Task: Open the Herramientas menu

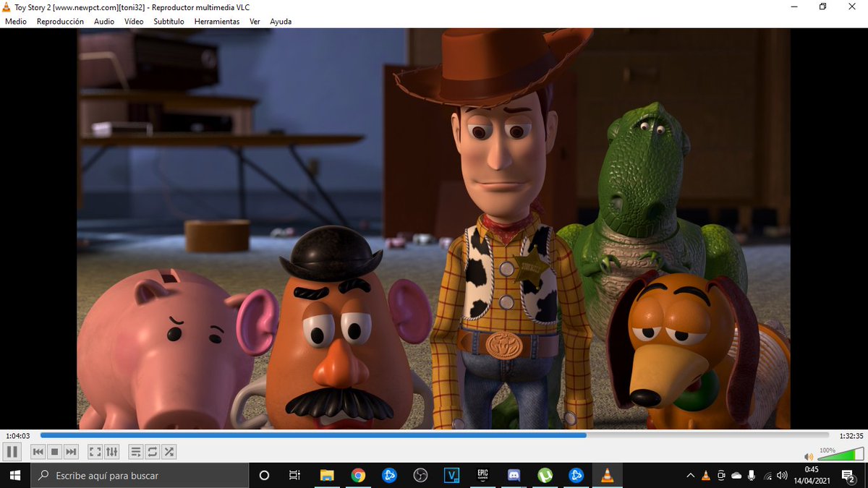Action: click(217, 22)
